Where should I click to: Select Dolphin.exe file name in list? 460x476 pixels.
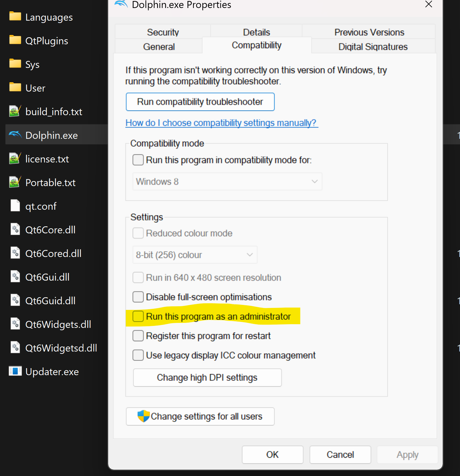[52, 135]
